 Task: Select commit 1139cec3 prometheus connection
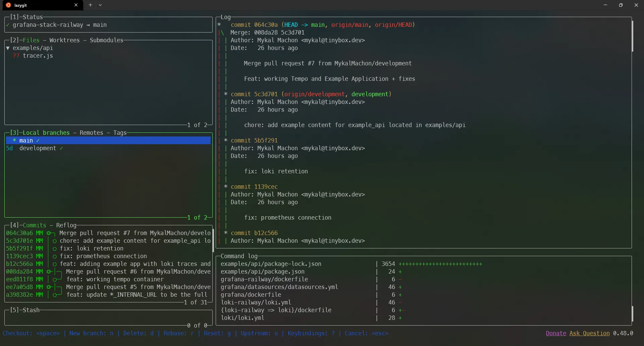pos(108,256)
